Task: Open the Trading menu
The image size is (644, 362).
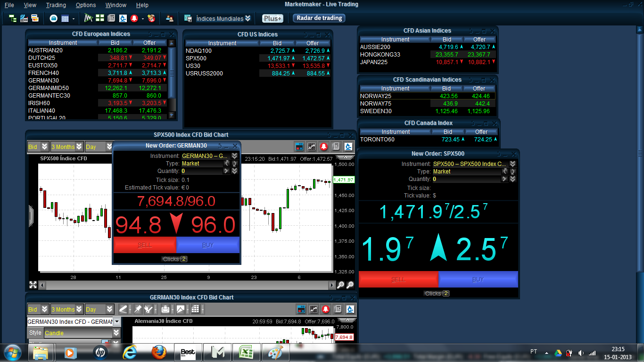Action: (x=56, y=5)
